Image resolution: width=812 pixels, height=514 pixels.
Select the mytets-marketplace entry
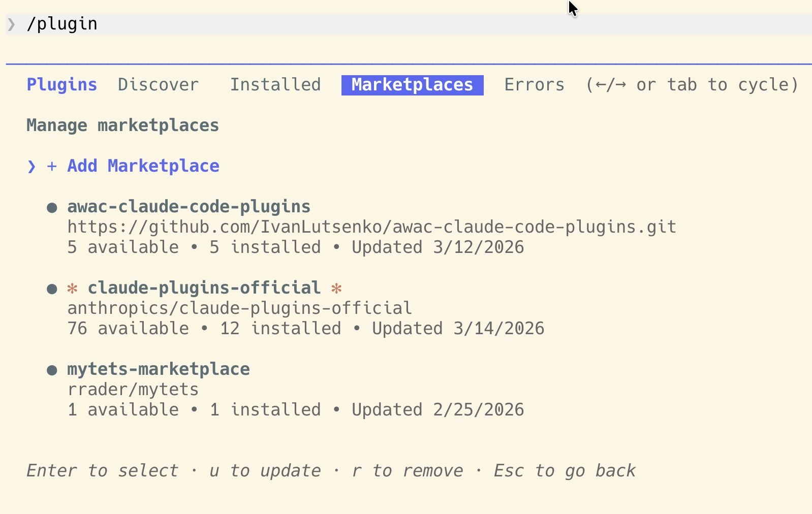pyautogui.click(x=158, y=369)
